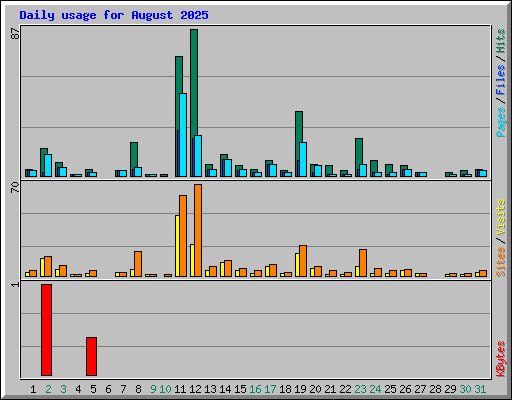Click the 'Hits' legend label

pyautogui.click(x=501, y=41)
